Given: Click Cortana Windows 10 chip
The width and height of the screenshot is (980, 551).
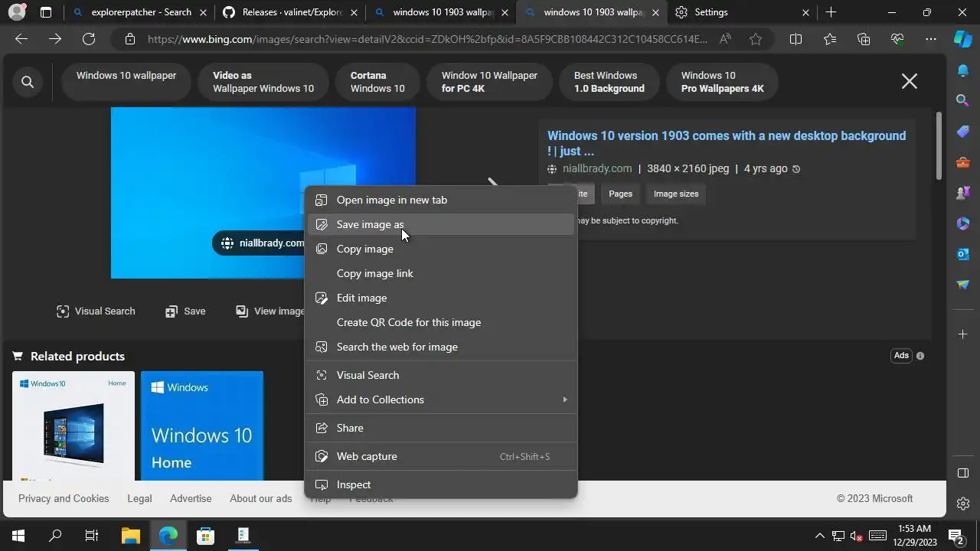Looking at the screenshot, I should (x=377, y=82).
